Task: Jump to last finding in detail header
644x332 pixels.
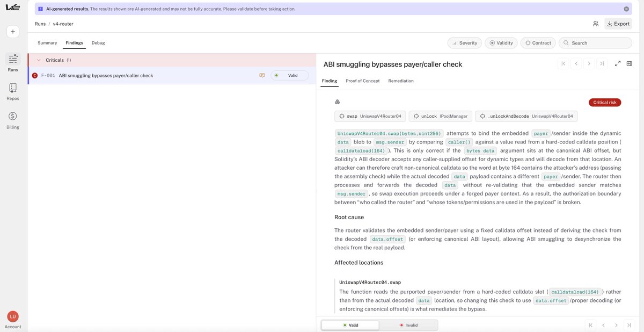Action: [602, 63]
